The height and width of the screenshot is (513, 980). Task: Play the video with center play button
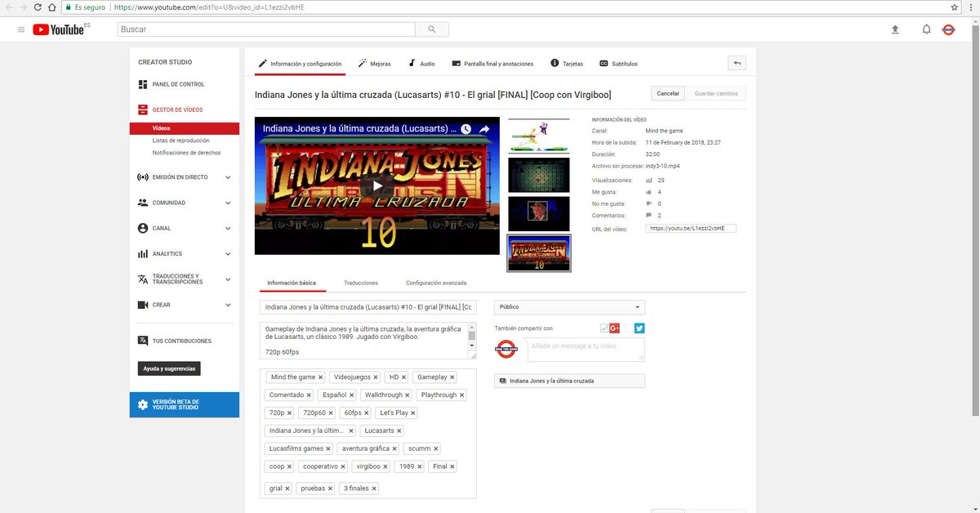(x=377, y=185)
